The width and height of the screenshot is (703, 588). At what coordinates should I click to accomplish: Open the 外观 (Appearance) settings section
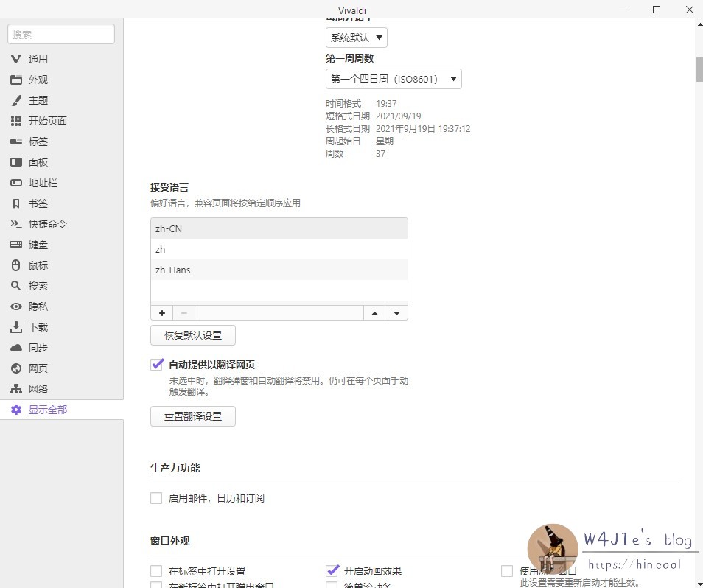click(x=38, y=80)
